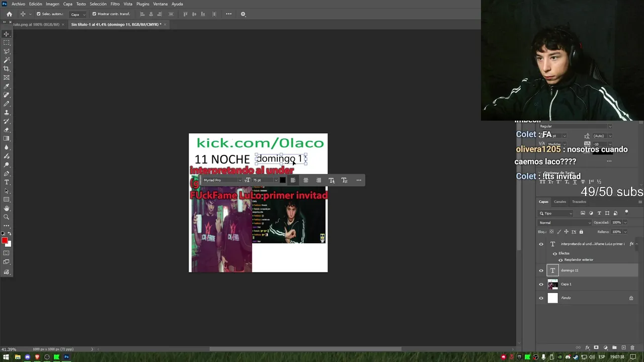Open the Filtro menu
The image size is (644, 362).
point(115,4)
